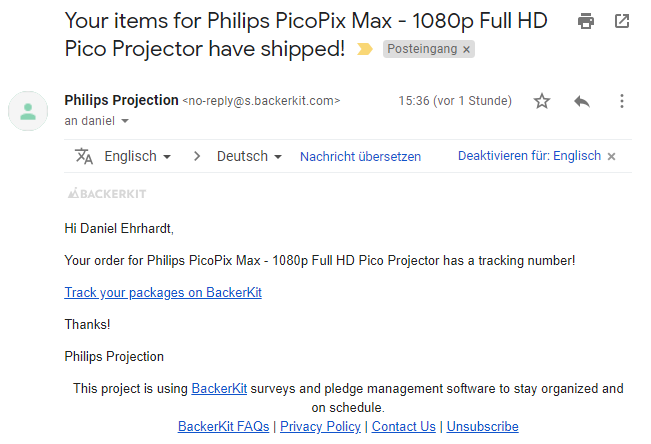Viewport: 651px width, 444px height.
Task: Remove the Posteingang label from the email
Action: coord(467,49)
